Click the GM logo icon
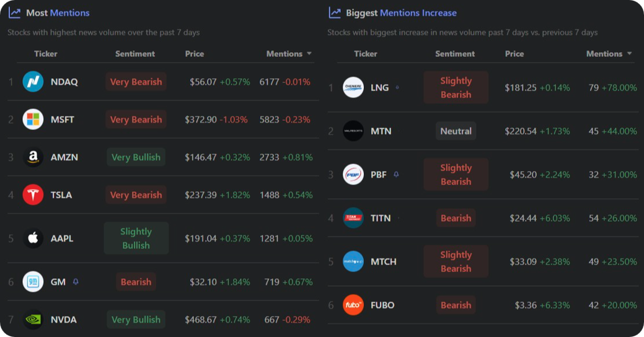The height and width of the screenshot is (337, 644). (x=33, y=282)
